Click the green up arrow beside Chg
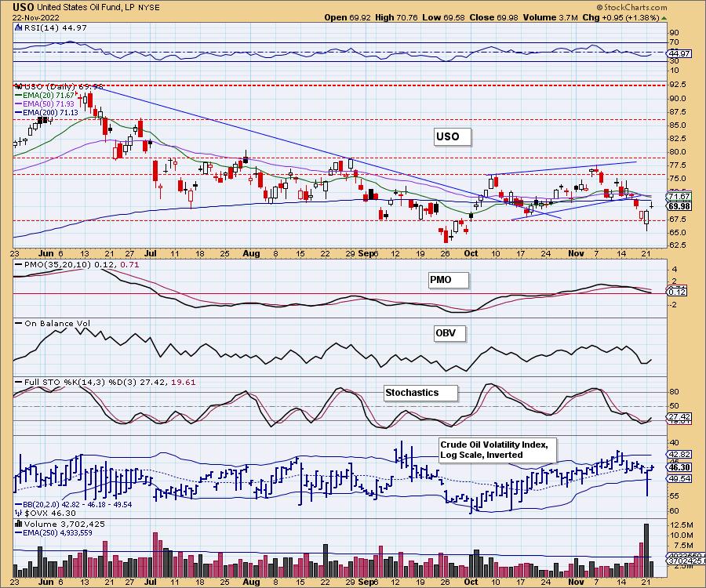 coord(664,18)
